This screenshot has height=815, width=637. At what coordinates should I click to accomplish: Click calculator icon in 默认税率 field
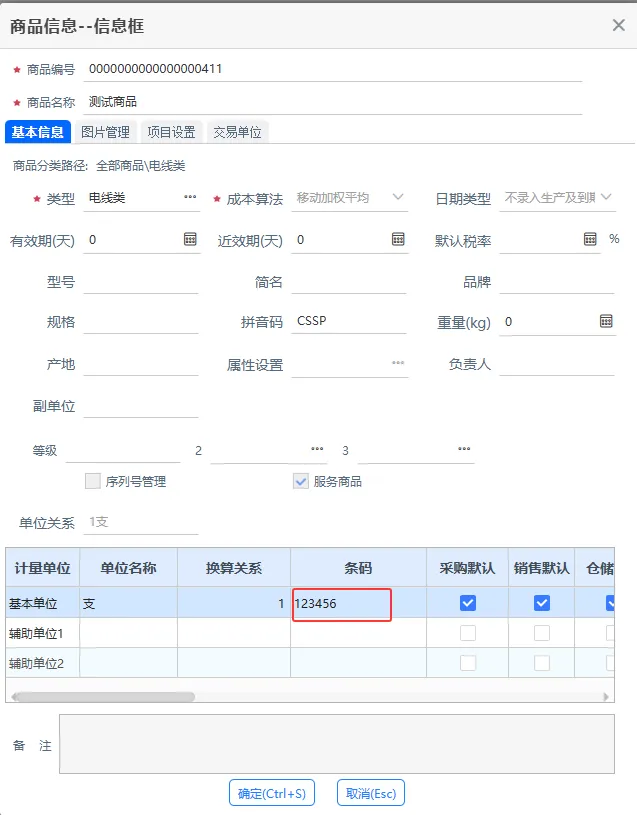pyautogui.click(x=590, y=240)
